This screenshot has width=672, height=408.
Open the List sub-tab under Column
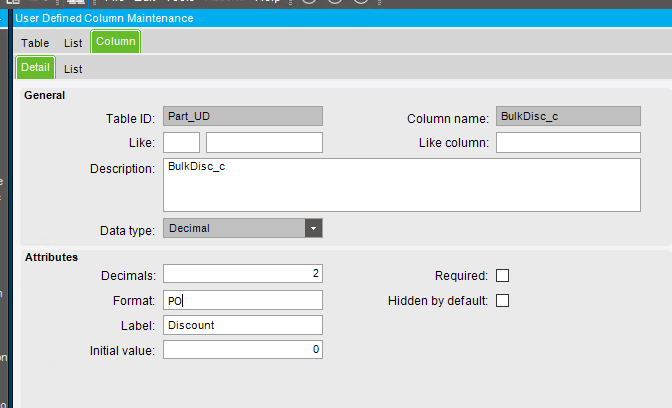pos(73,69)
